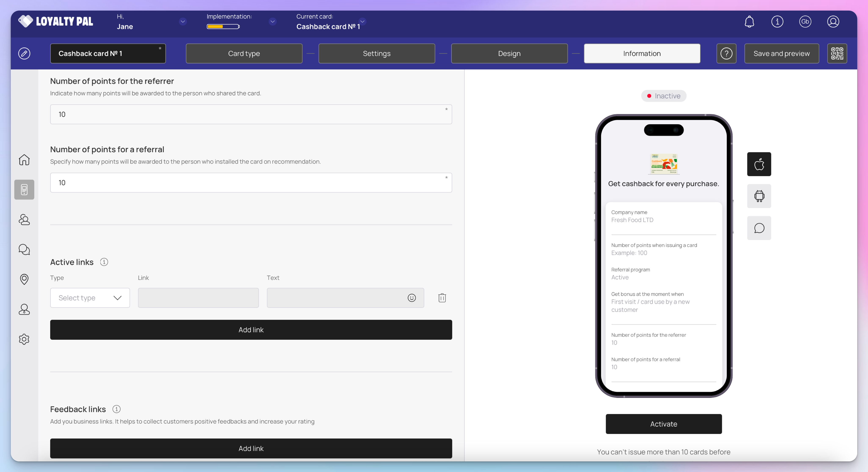This screenshot has height=472, width=868.
Task: Expand the Hi, Jane account dropdown
Action: point(183,22)
